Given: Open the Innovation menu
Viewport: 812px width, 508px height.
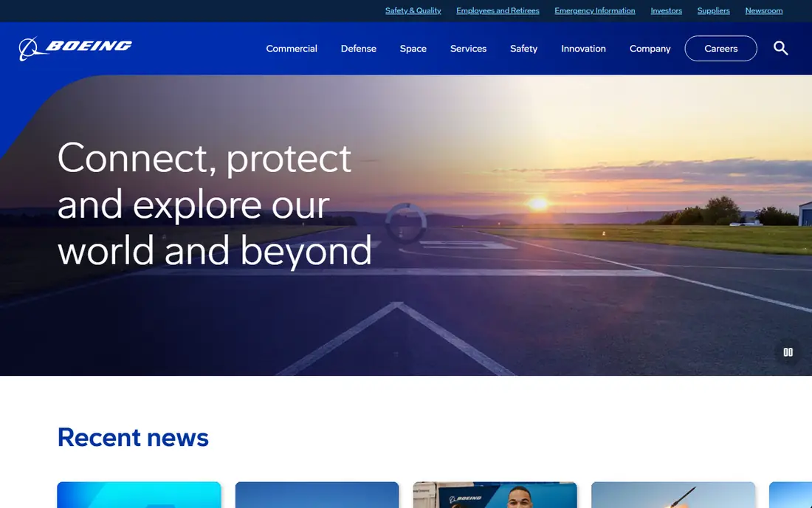Looking at the screenshot, I should pyautogui.click(x=583, y=49).
